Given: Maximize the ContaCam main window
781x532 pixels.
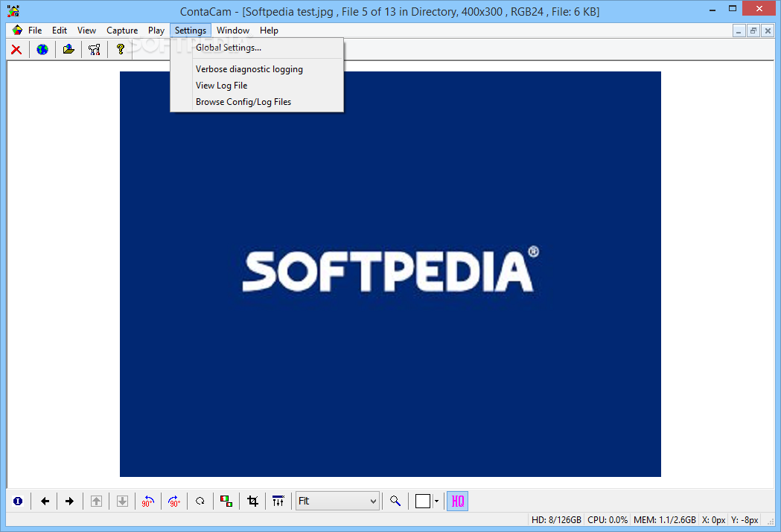Looking at the screenshot, I should click(733, 8).
